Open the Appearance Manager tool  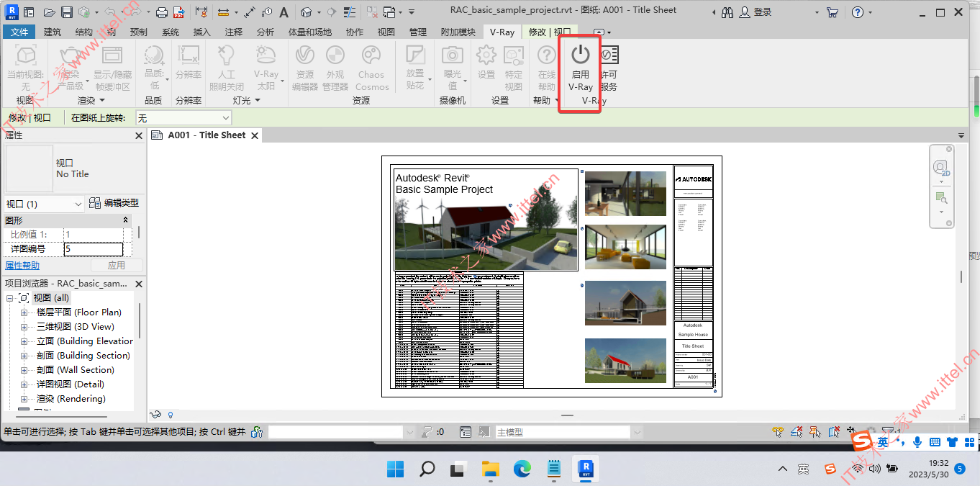[x=335, y=67]
